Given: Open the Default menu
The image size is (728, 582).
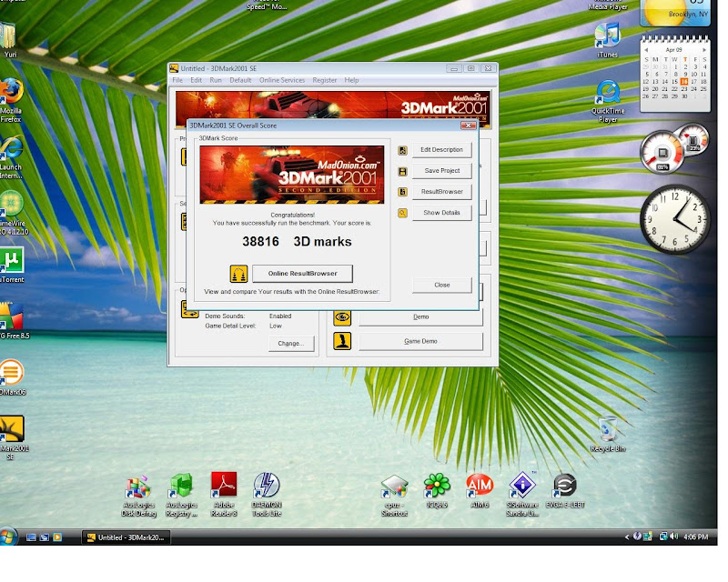Looking at the screenshot, I should [240, 80].
